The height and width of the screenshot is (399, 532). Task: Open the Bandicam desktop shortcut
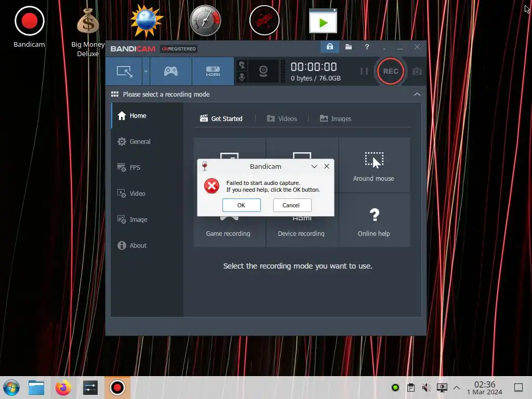tap(29, 27)
